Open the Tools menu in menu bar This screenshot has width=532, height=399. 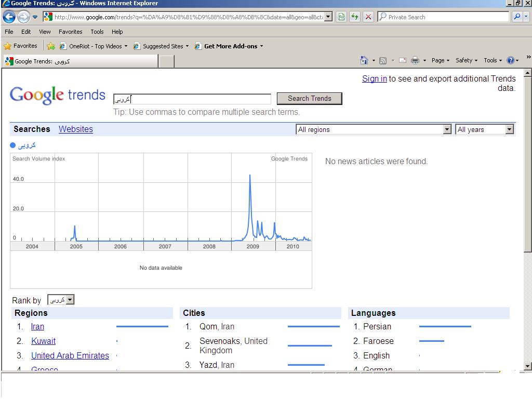[97, 32]
